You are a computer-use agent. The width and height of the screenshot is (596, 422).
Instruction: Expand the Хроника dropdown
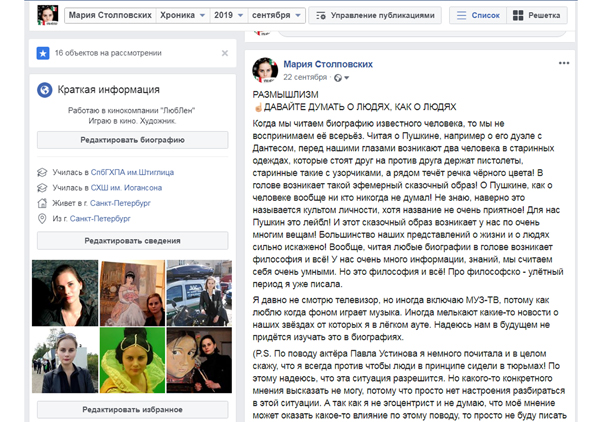182,15
